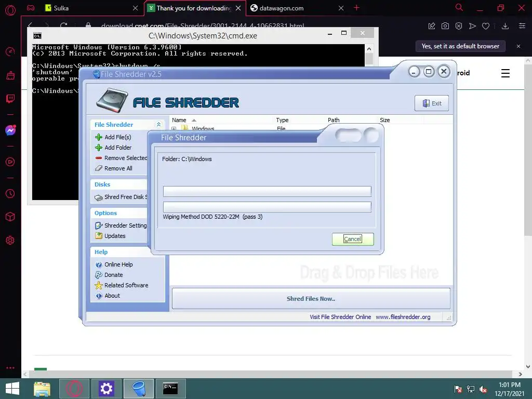
Task: Click the Type column header
Action: coord(282,120)
